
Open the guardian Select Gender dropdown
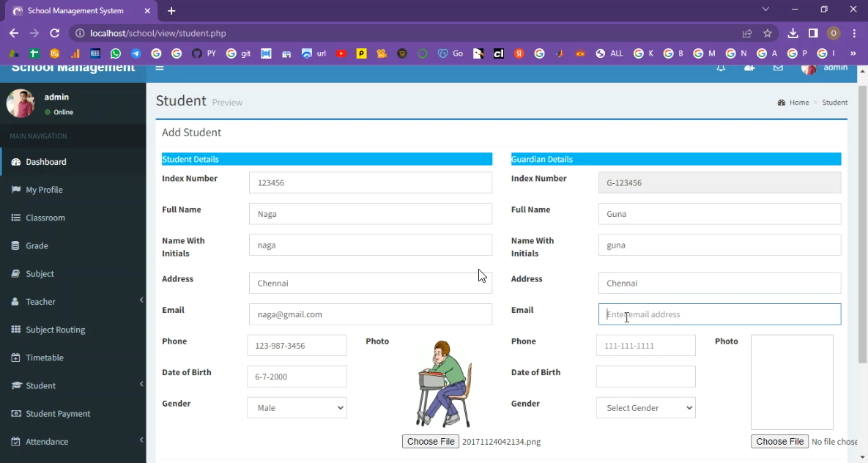tap(645, 408)
